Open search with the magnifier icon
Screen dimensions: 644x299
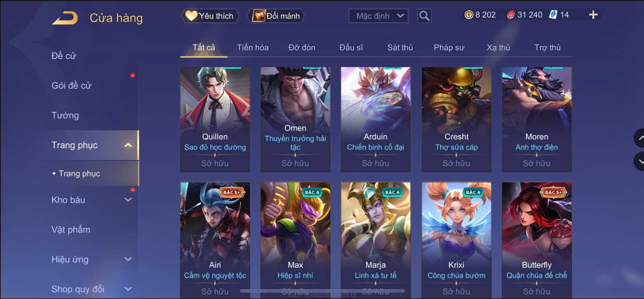(424, 16)
